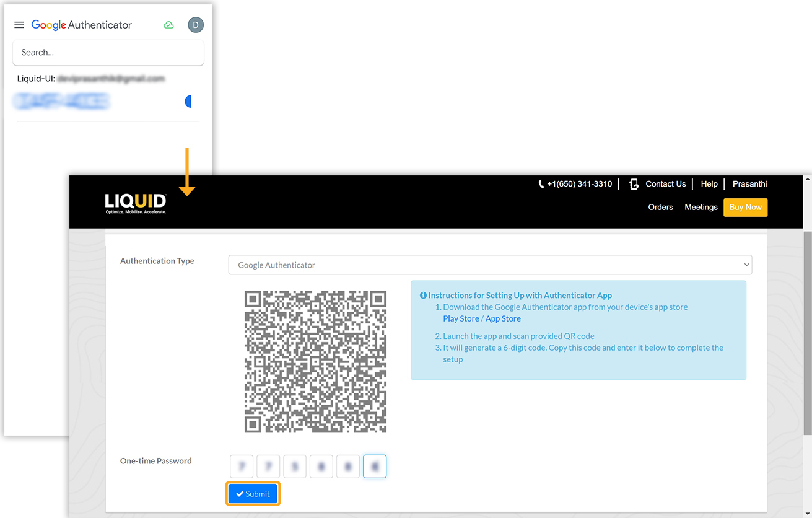Click the fourth one-time password digit box

coord(321,467)
